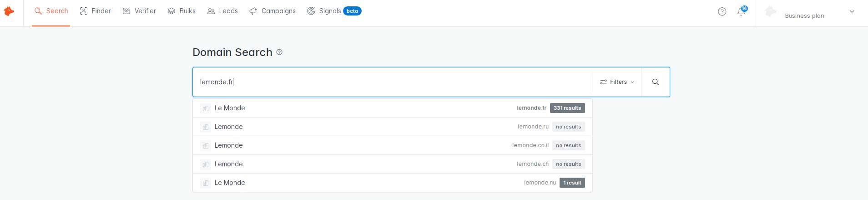The width and height of the screenshot is (868, 200).
Task: Open the Signals beta tab
Action: point(334,11)
